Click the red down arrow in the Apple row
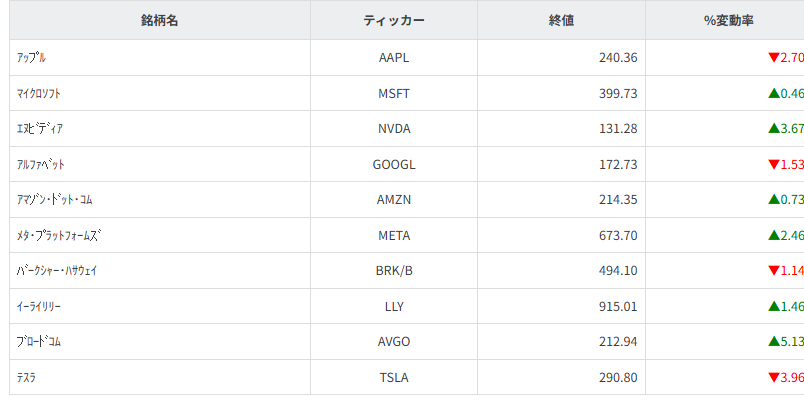Viewport: 804px width, 408px height. point(773,58)
